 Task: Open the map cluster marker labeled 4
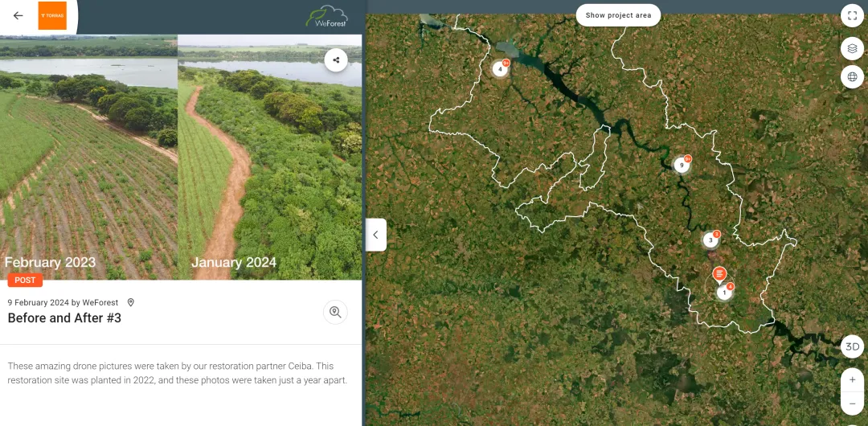click(x=501, y=69)
